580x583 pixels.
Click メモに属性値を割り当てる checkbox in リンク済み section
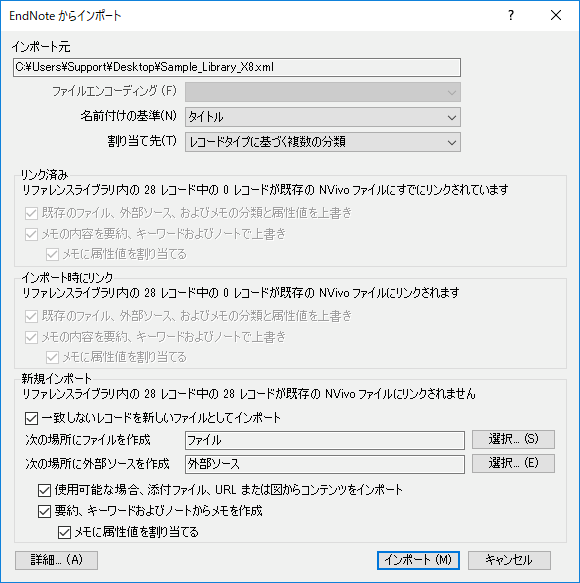(52, 255)
